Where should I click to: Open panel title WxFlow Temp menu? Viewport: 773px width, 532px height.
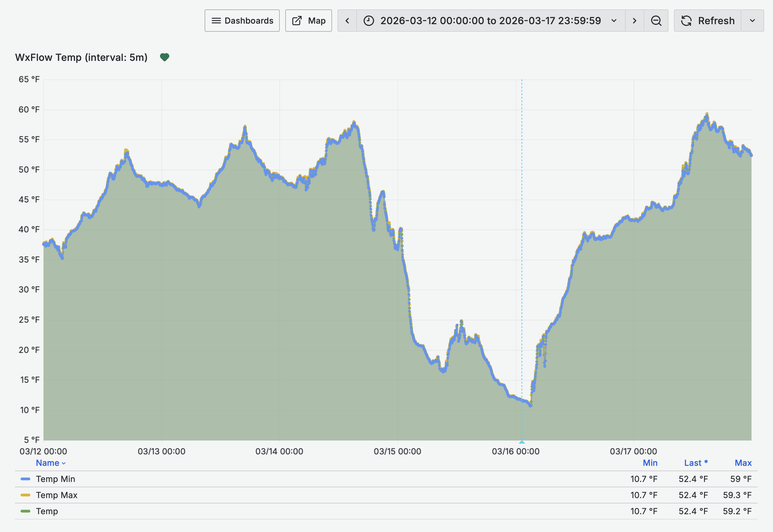(81, 57)
